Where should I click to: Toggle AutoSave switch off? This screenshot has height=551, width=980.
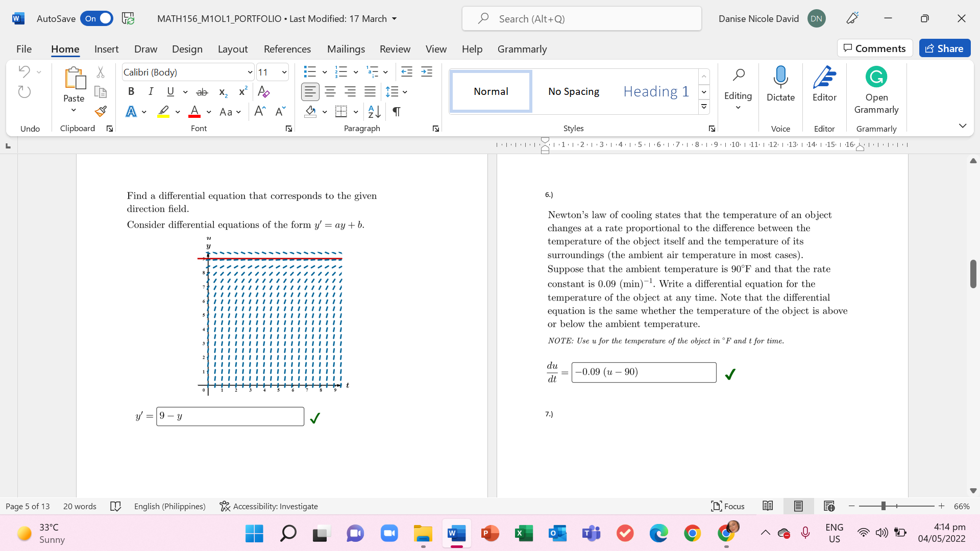[x=96, y=19]
